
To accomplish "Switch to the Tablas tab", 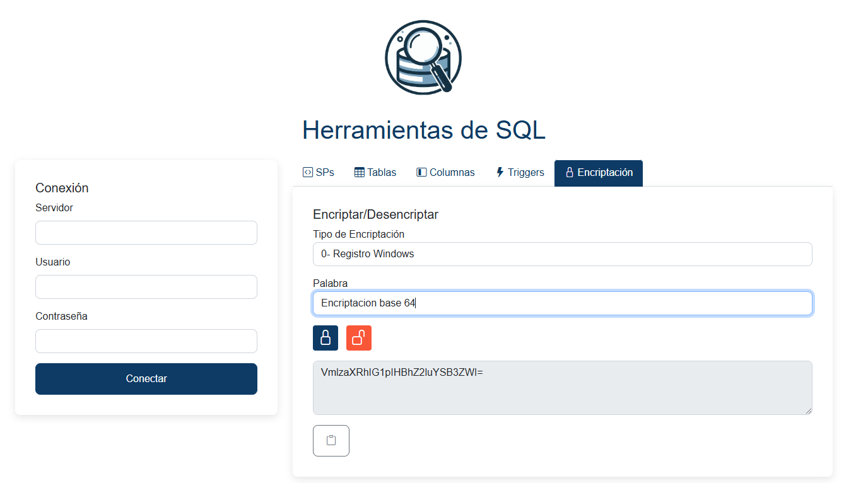I will 375,172.
